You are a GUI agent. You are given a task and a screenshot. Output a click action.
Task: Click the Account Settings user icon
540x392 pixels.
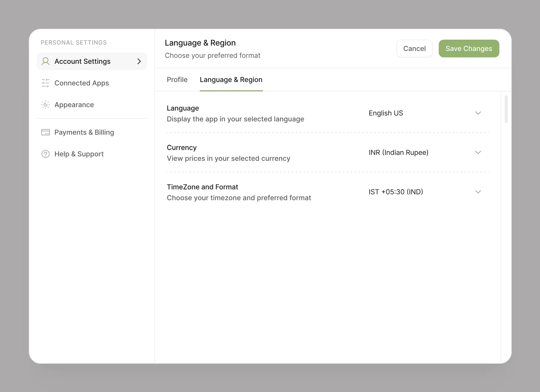click(46, 61)
